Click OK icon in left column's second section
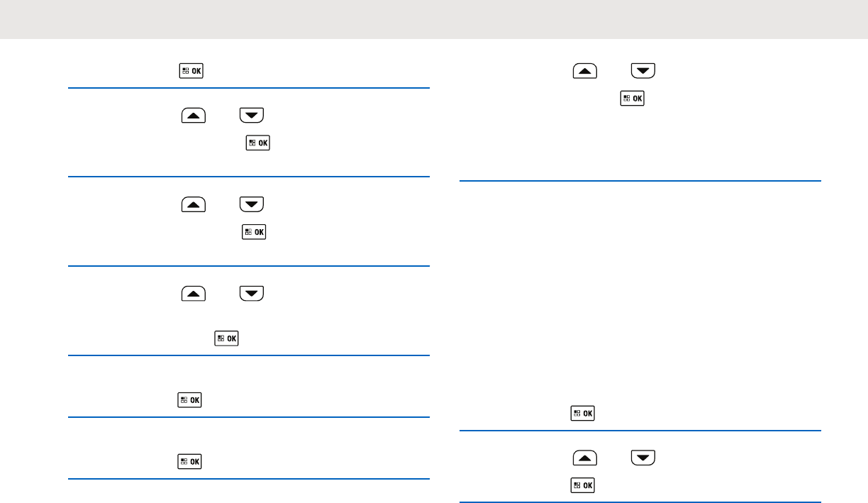The image size is (868, 503). point(258,143)
